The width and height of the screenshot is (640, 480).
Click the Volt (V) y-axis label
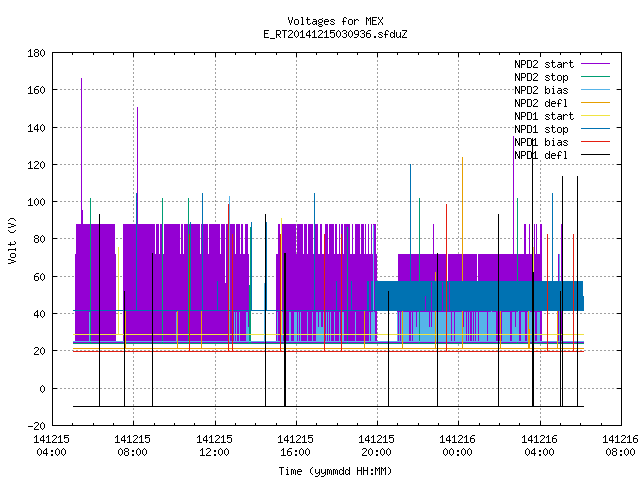(x=12, y=240)
